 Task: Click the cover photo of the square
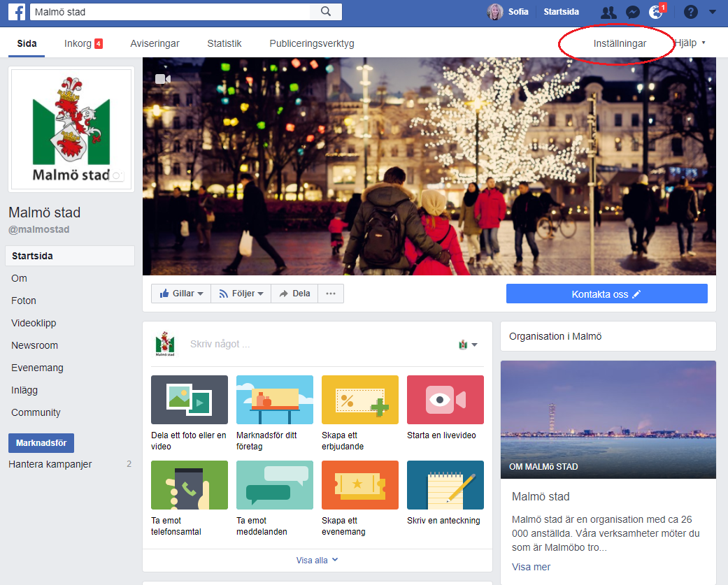click(429, 166)
